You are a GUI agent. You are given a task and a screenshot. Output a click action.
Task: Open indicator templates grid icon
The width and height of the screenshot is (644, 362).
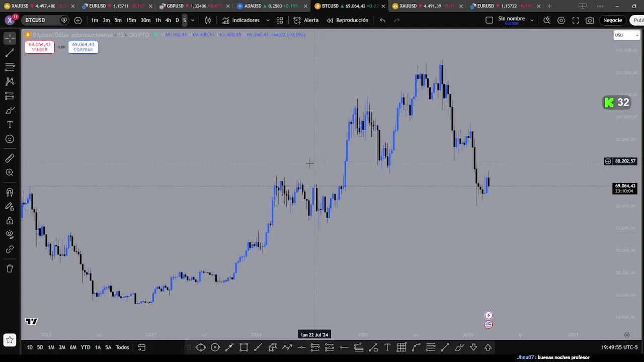tap(280, 20)
